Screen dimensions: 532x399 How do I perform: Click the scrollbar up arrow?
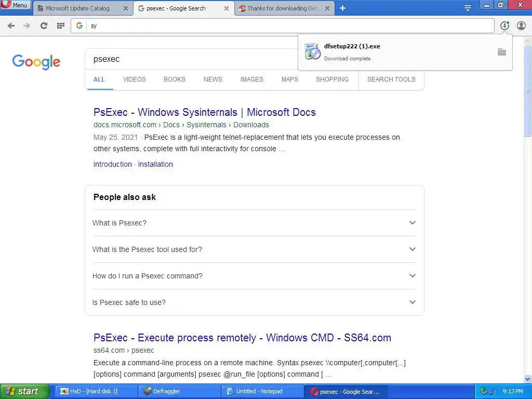[x=527, y=41]
